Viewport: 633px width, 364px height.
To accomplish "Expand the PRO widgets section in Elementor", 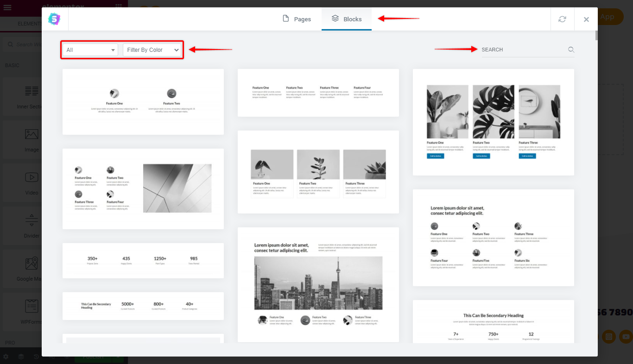I will coord(10,343).
